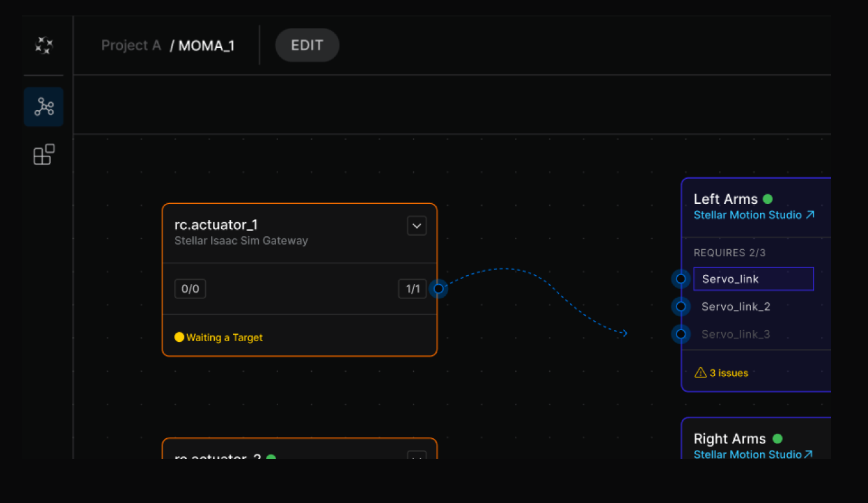Click the yellow status dot on rc.actuator_1

[x=179, y=337]
